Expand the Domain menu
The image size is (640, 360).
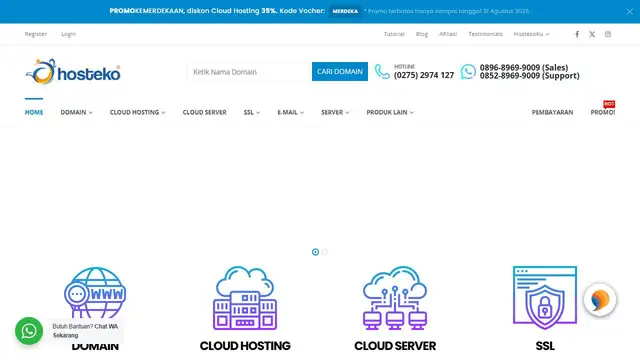coord(76,112)
